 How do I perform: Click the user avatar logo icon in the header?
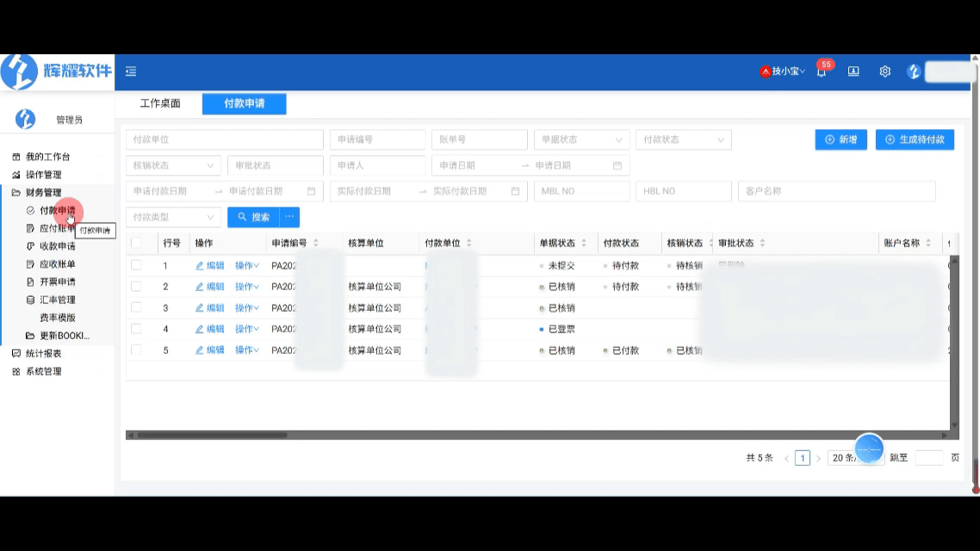914,71
